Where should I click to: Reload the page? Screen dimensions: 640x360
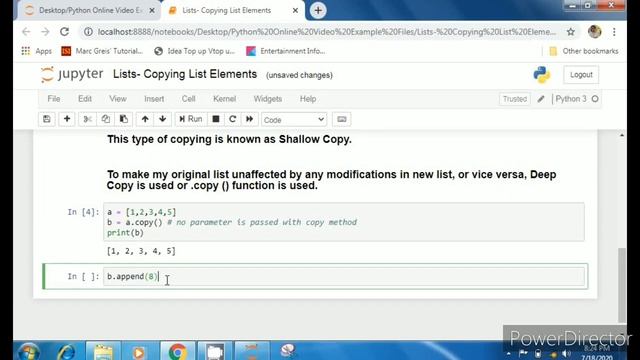coord(64,32)
